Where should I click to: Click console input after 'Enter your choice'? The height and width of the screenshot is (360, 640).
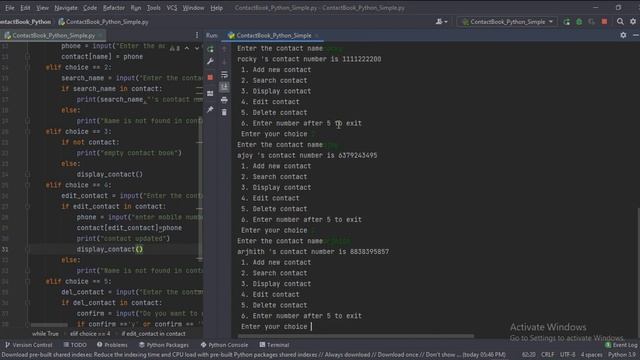click(311, 327)
